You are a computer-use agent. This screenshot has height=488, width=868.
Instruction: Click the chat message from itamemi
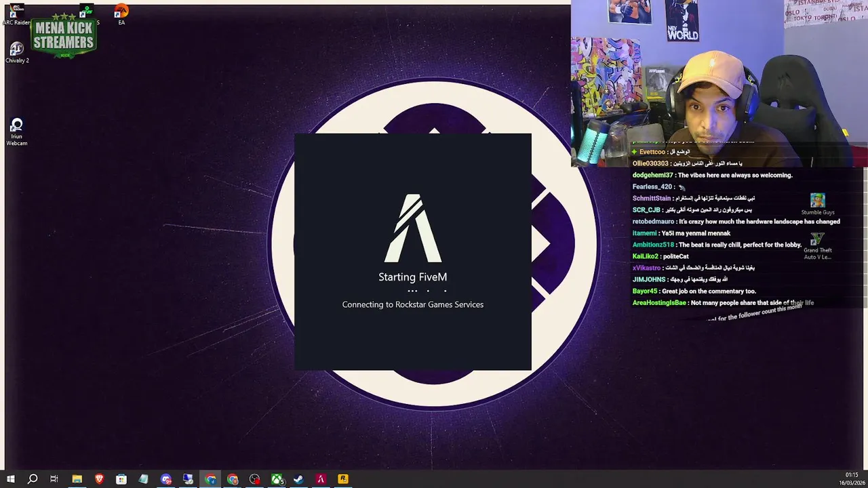pyautogui.click(x=681, y=233)
